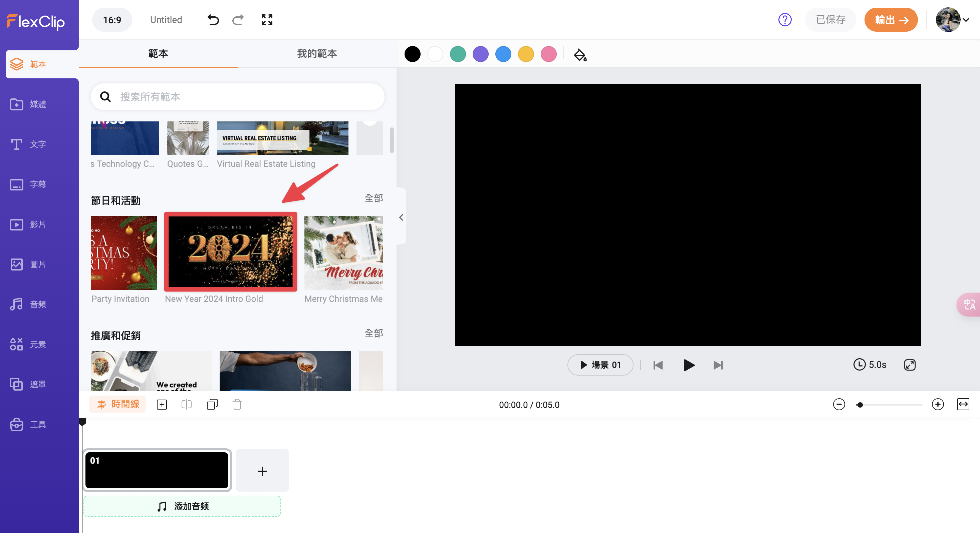
Task: Toggle the fit-timeline-width icon
Action: [963, 405]
